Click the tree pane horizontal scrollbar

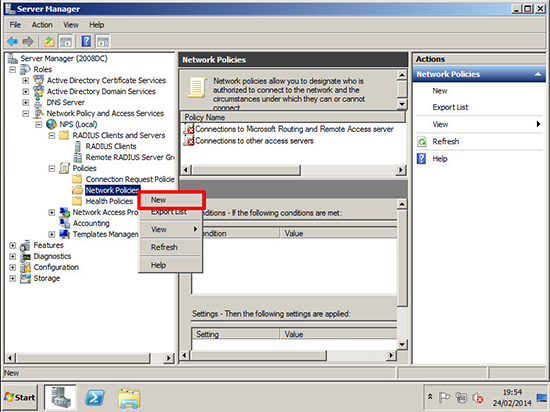tap(89, 358)
